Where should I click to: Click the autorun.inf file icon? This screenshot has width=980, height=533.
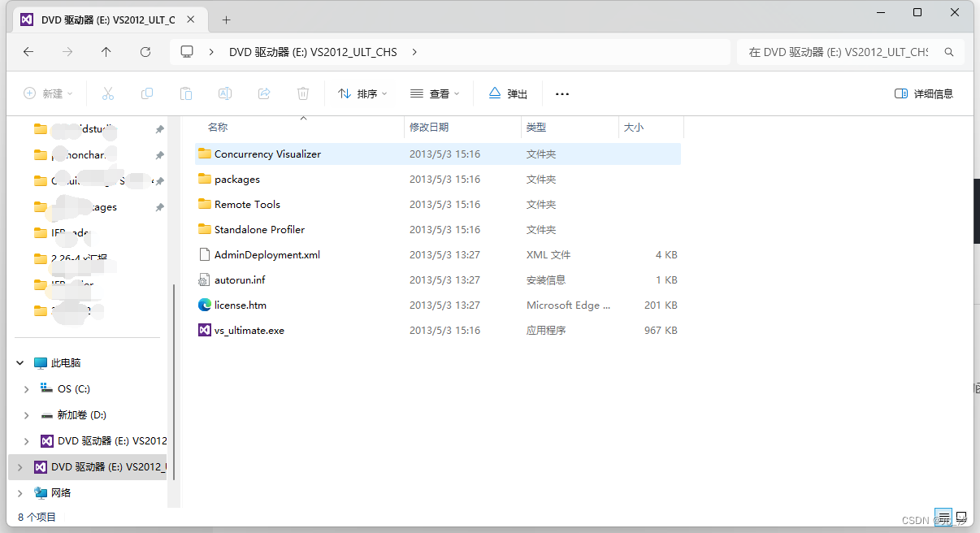point(205,279)
